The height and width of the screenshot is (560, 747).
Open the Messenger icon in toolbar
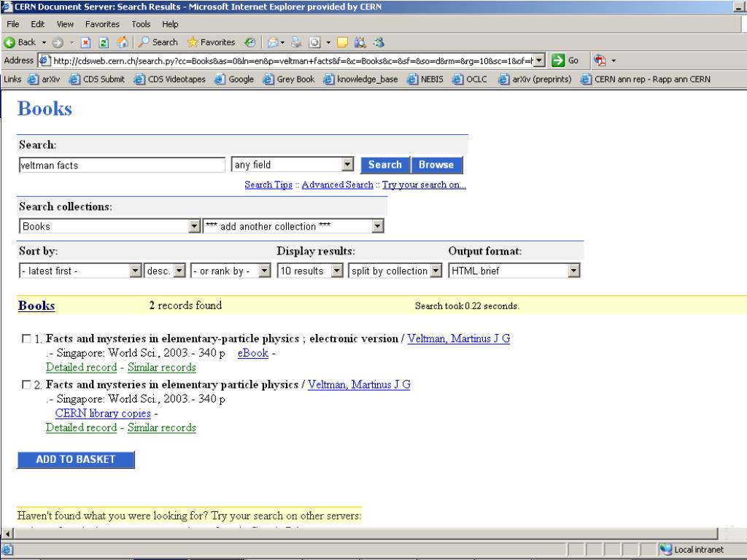(x=379, y=42)
